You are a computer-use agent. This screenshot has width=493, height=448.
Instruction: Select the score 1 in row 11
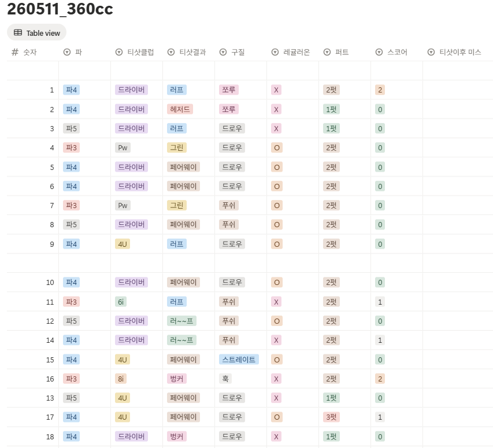pyautogui.click(x=380, y=302)
